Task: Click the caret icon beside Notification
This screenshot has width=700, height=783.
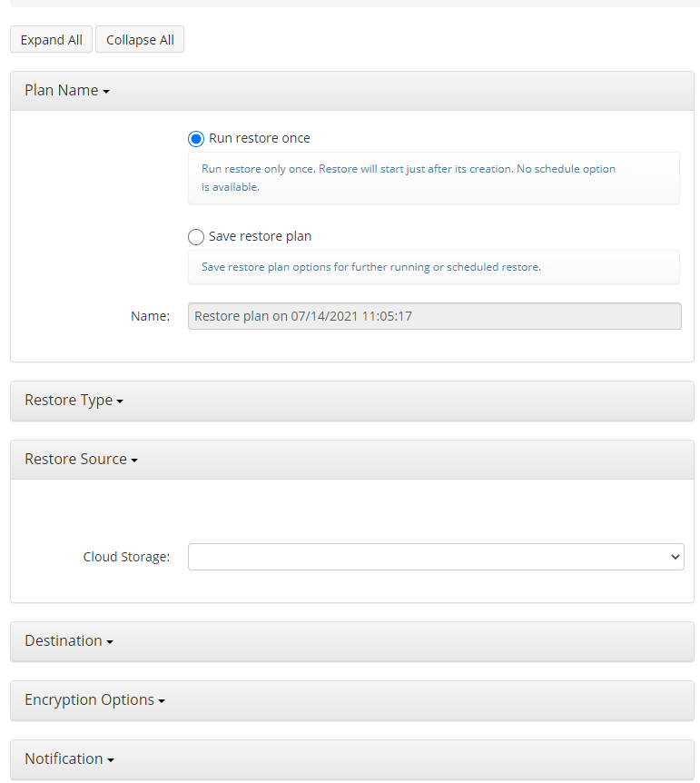Action: (111, 760)
